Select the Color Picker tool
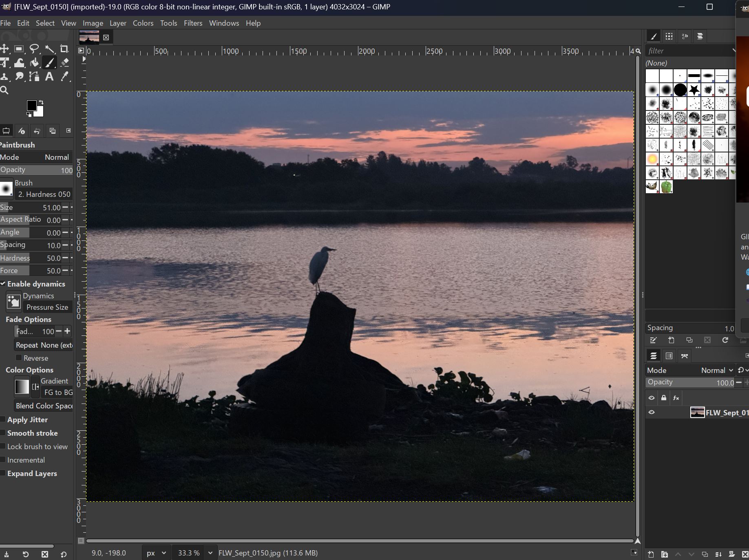 click(65, 77)
